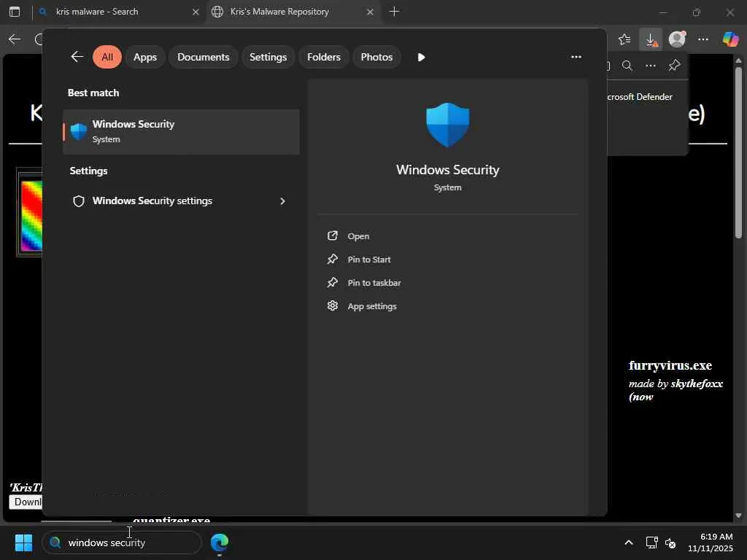Image resolution: width=747 pixels, height=560 pixels.
Task: Click the large Windows Security shield icon
Action: click(x=447, y=125)
